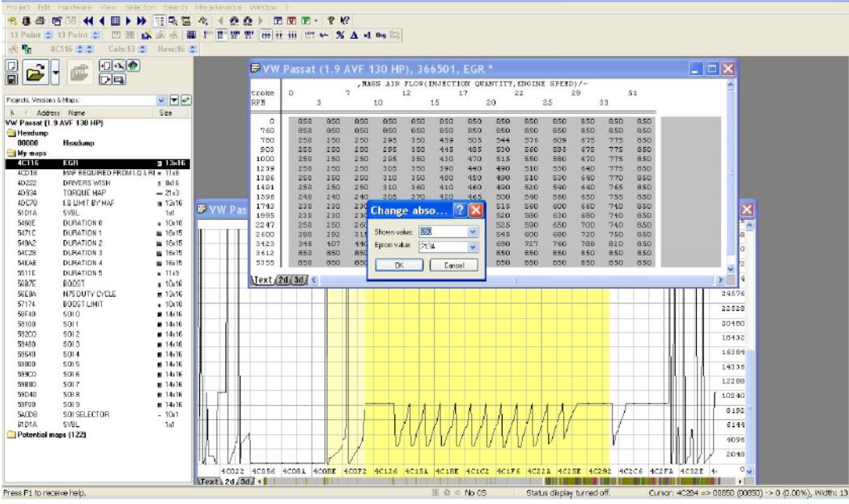Viewport: 849px width, 504px height.
Task: Go to next map with right arrow
Action: 129,21
